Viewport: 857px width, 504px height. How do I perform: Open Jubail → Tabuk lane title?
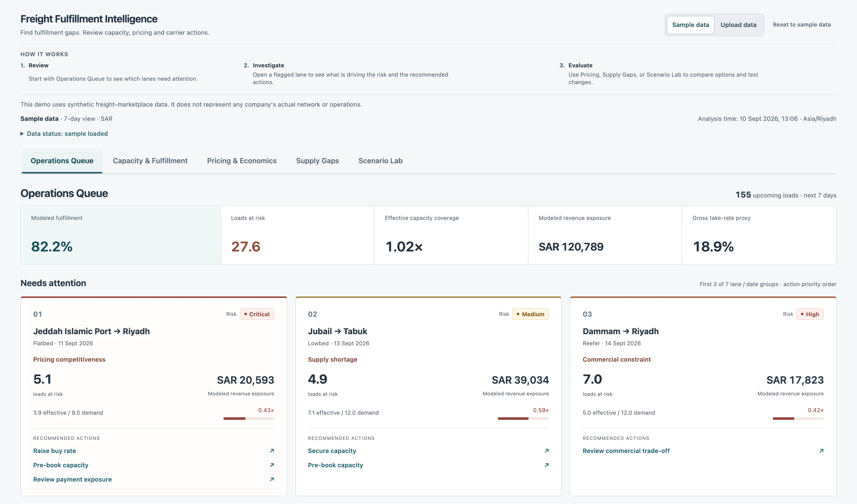(x=337, y=331)
